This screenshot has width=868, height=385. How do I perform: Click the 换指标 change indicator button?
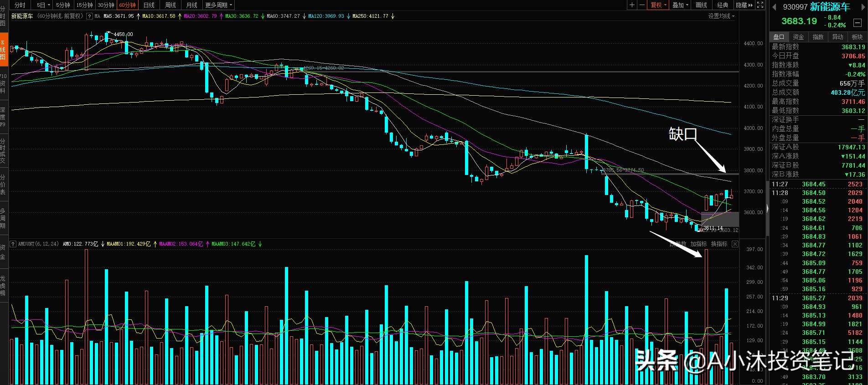719,244
